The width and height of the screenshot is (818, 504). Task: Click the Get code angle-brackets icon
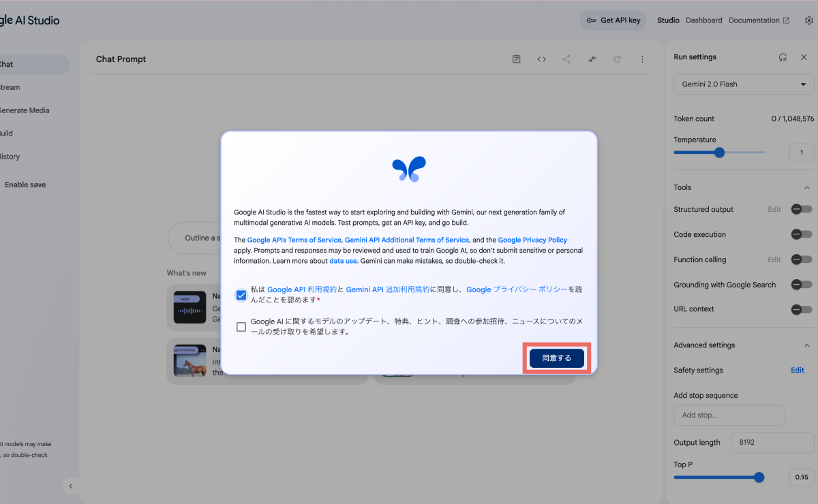coord(542,59)
